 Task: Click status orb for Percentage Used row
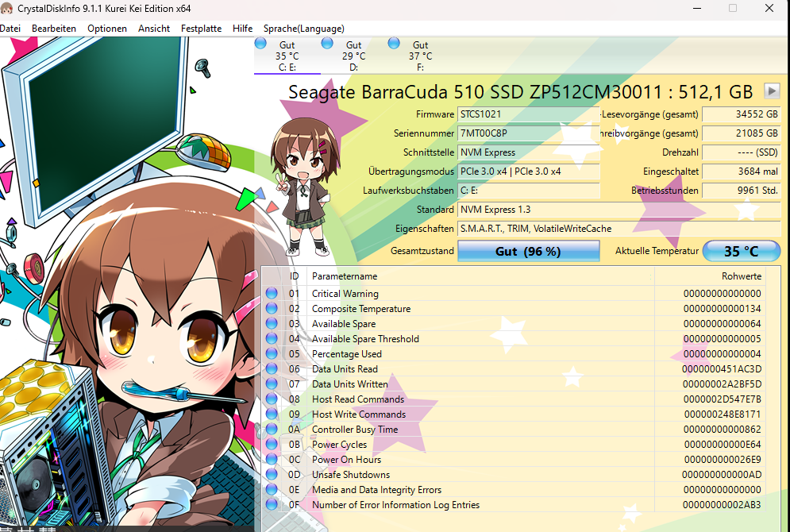pos(272,353)
